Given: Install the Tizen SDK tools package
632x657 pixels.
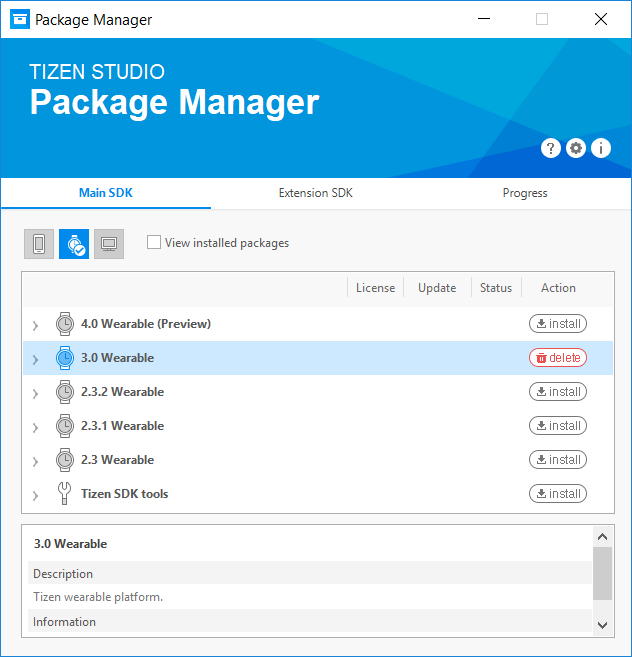Looking at the screenshot, I should (x=558, y=494).
